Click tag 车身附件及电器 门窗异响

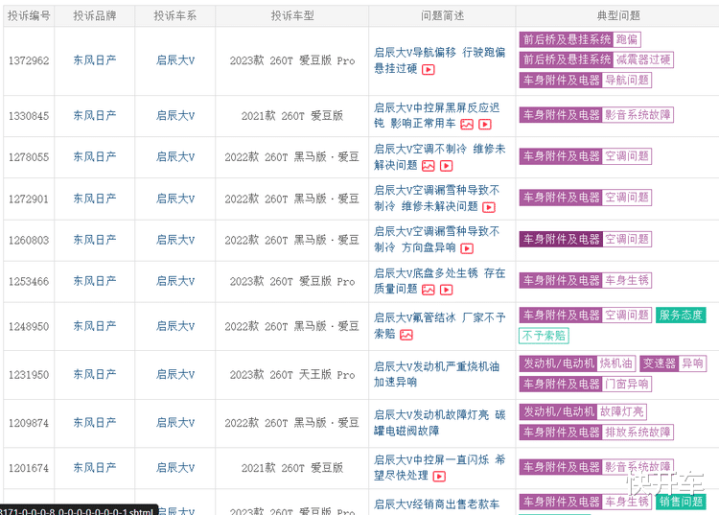coord(585,384)
